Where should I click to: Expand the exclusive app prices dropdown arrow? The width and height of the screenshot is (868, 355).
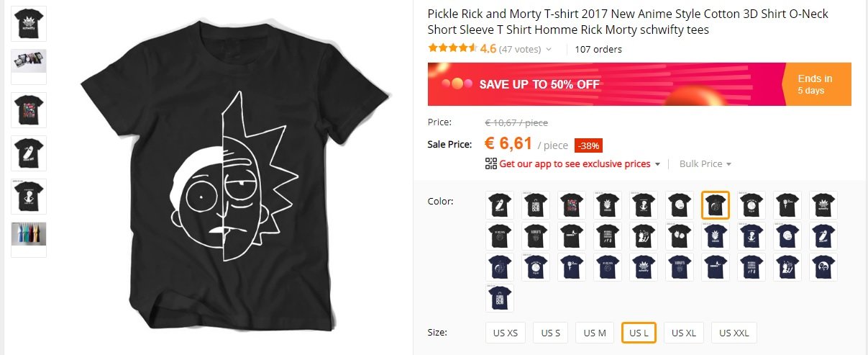click(x=657, y=164)
